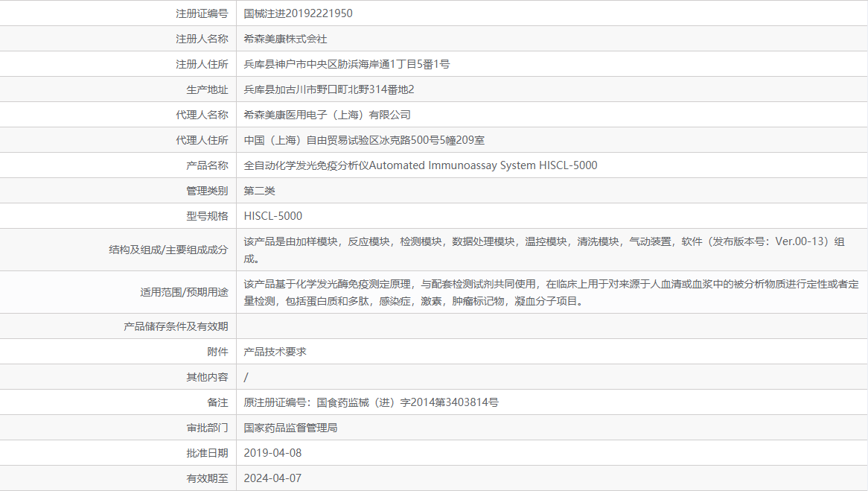The width and height of the screenshot is (868, 491).
Task: Click the attachment 产品技术要求
Action: point(272,351)
